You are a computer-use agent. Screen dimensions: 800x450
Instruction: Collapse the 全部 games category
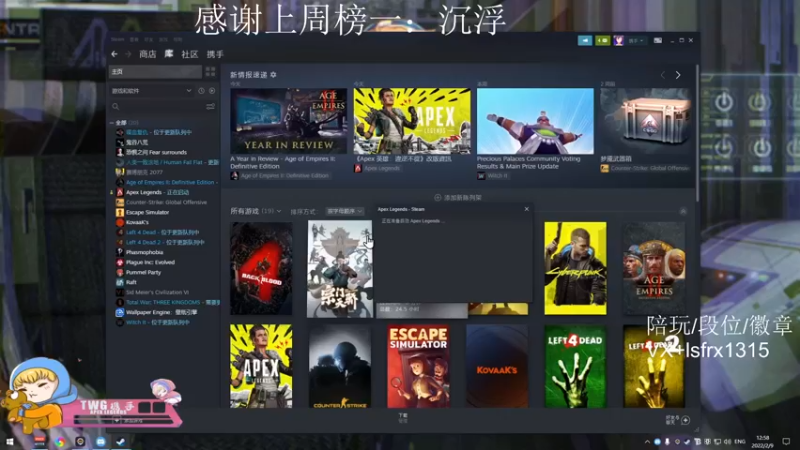click(112, 122)
